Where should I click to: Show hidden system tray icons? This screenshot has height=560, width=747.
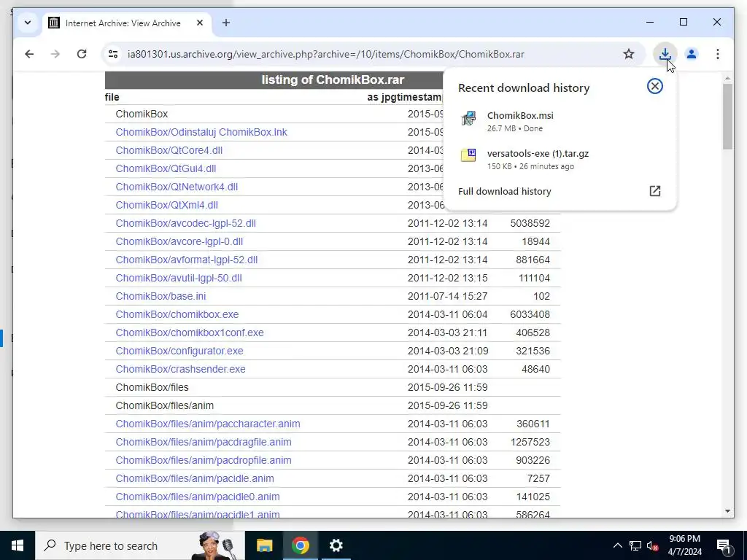tap(617, 545)
